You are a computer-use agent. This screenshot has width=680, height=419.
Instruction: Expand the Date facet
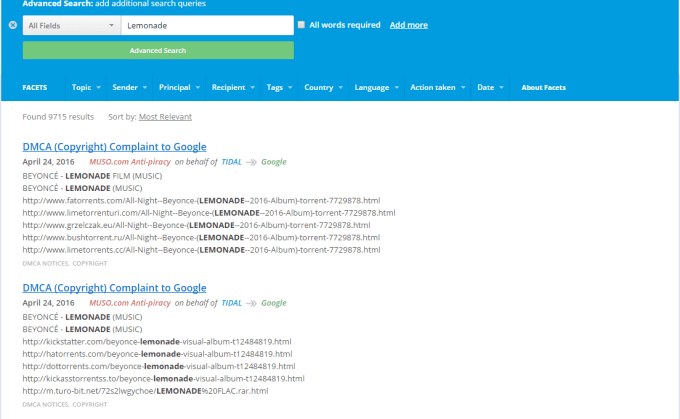pyautogui.click(x=490, y=87)
